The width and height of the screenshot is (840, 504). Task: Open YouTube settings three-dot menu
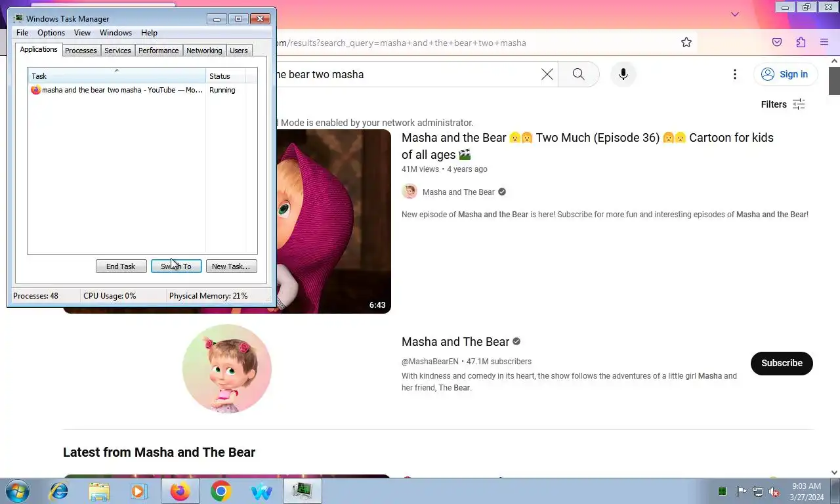click(x=735, y=74)
